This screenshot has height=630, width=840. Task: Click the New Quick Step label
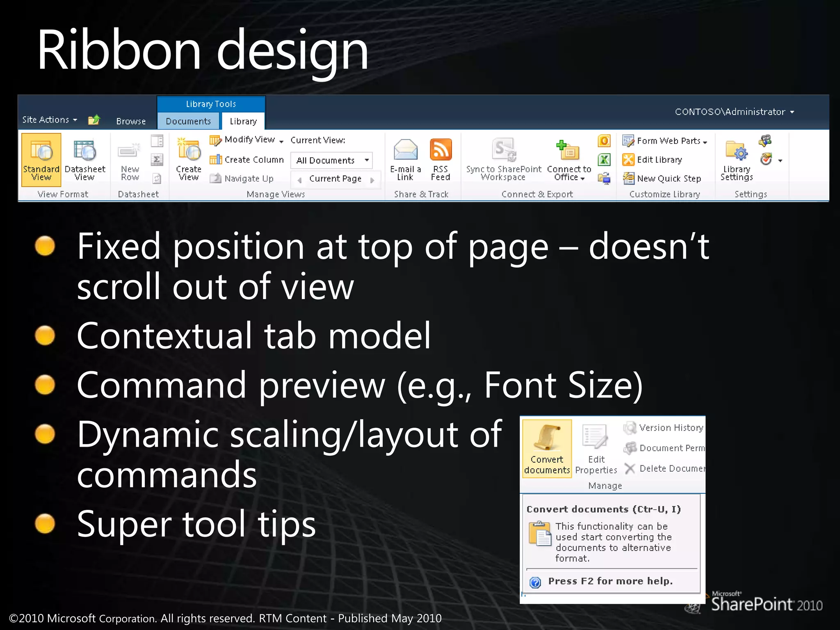[669, 178]
